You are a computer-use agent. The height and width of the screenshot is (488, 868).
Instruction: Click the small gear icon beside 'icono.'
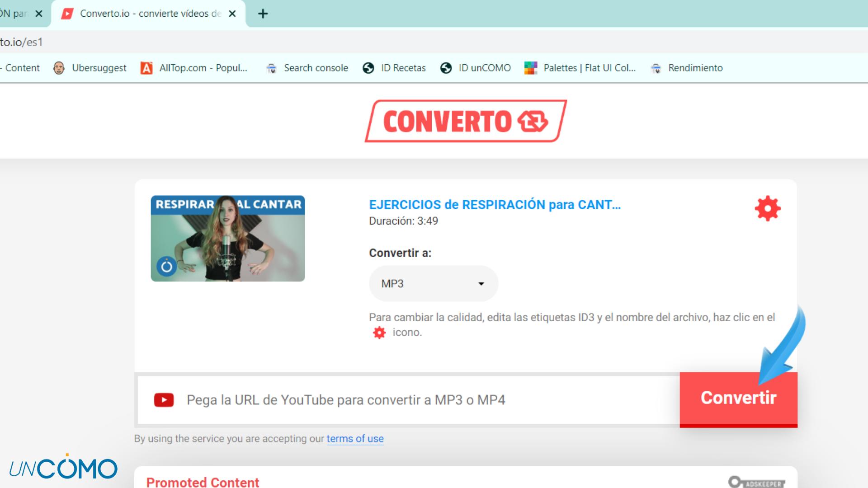(x=379, y=333)
